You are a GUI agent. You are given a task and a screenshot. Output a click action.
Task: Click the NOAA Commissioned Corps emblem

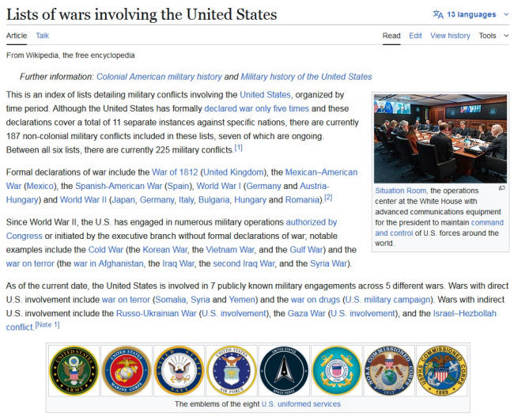(x=388, y=371)
